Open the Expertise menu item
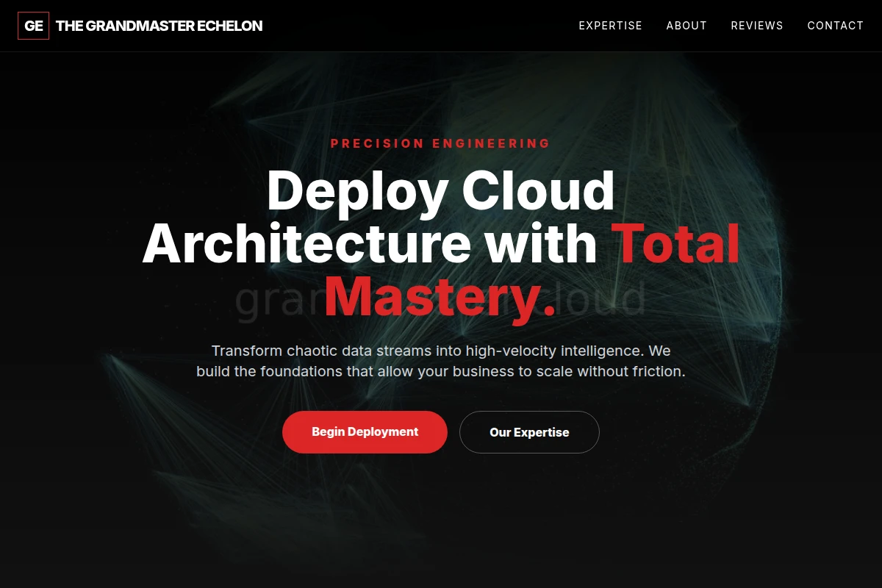The height and width of the screenshot is (588, 882). point(610,26)
